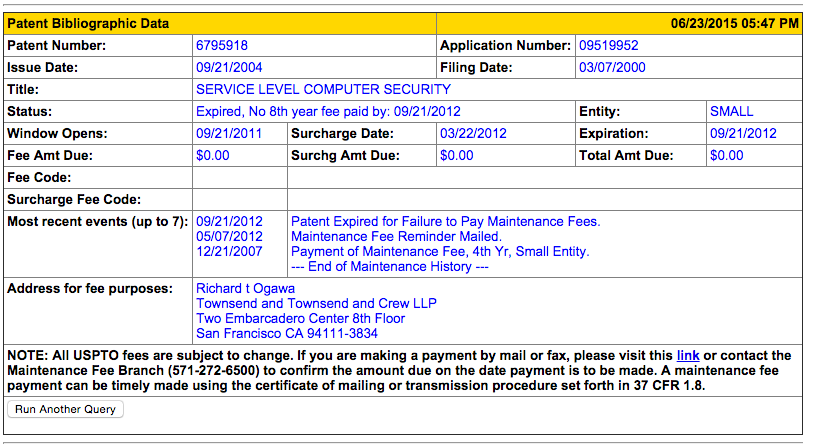Viewport: 822px width, 447px height.
Task: Click the Total Amt Due value
Action: point(726,155)
